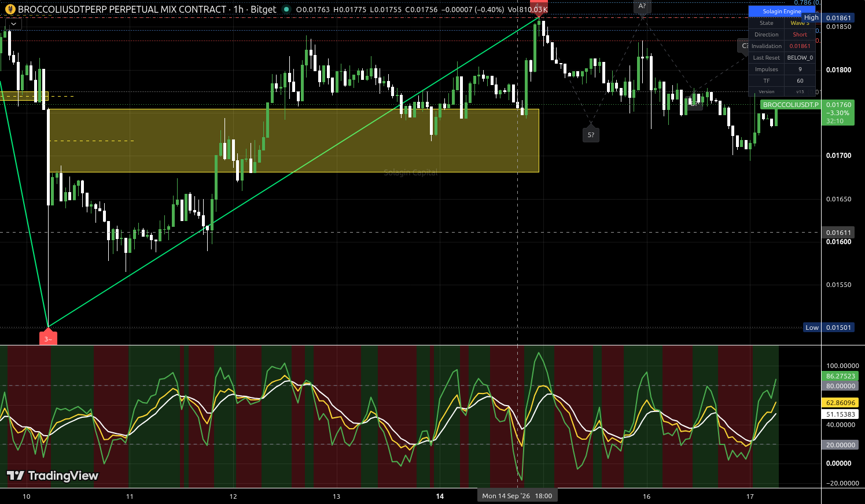Click the TradingView logo
The image size is (865, 504).
(53, 476)
